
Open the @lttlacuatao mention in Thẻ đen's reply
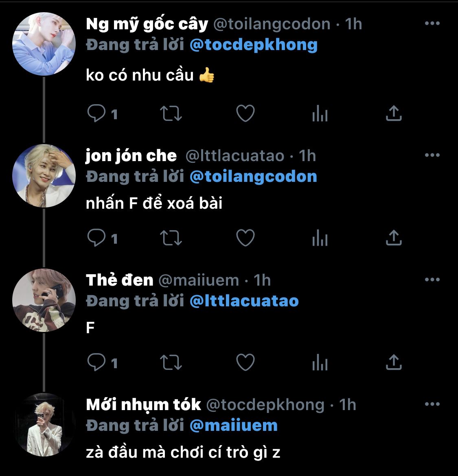(x=244, y=301)
